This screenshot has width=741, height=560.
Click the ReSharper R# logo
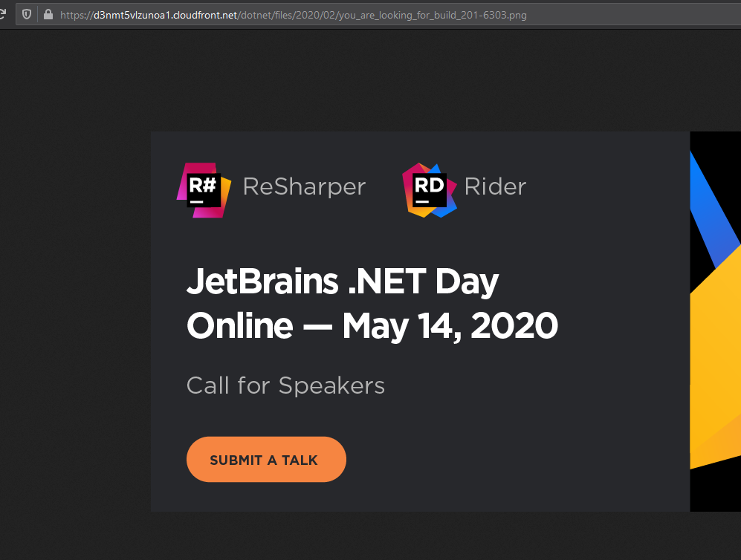pyautogui.click(x=204, y=190)
